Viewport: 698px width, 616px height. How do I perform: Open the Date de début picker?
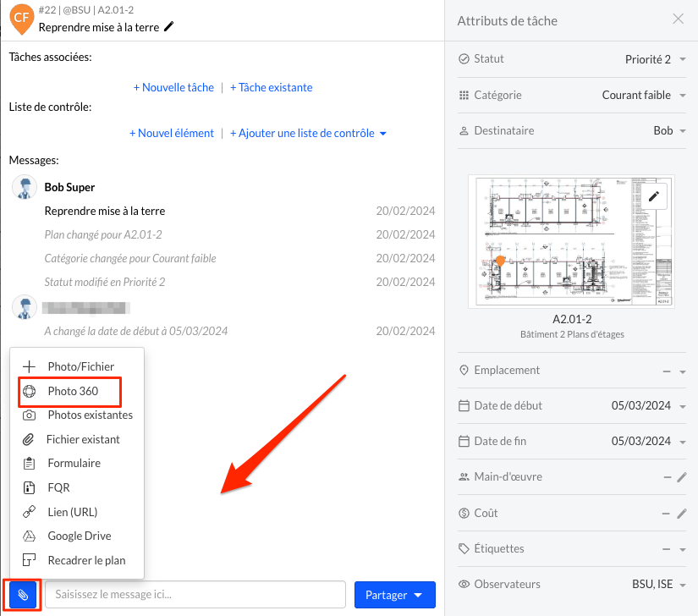pyautogui.click(x=648, y=406)
